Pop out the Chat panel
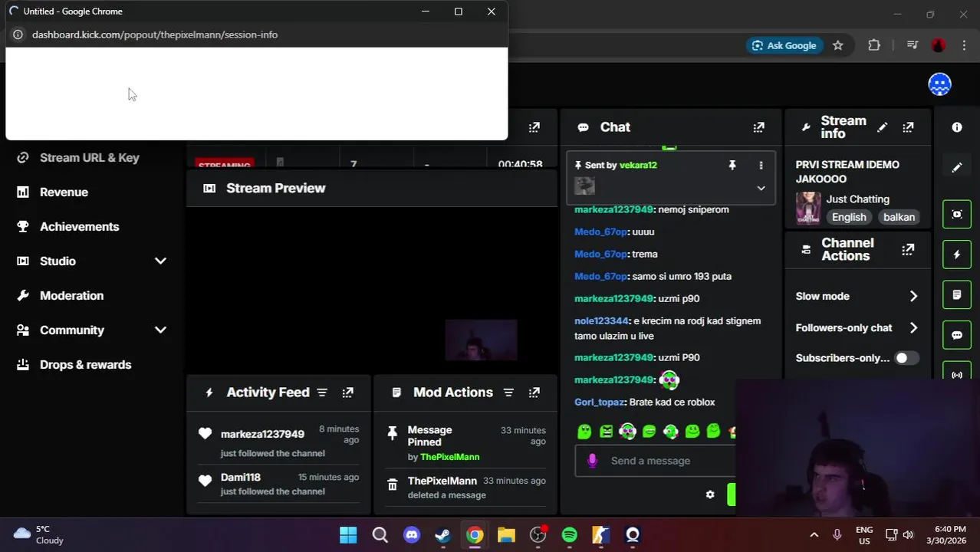Screen dimensions: 980x552 [758, 127]
